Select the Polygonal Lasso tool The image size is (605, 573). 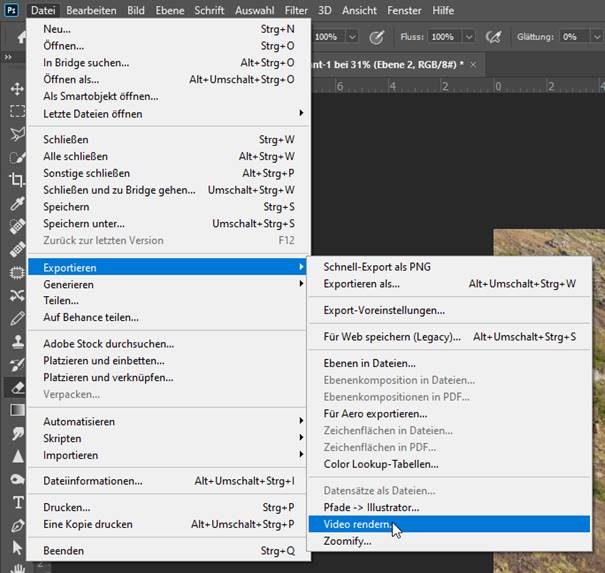click(17, 134)
